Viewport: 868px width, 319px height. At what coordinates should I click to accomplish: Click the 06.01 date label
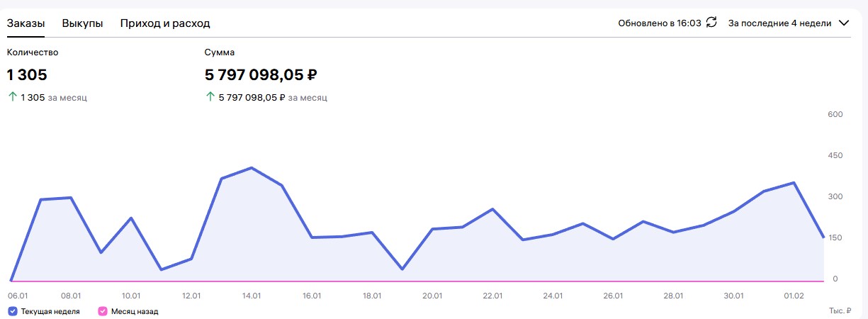click(18, 295)
